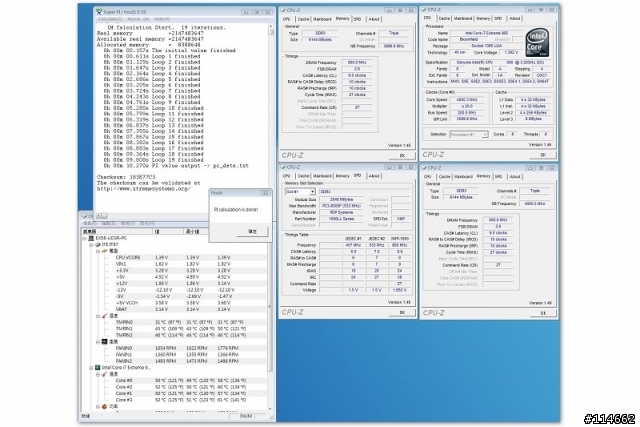Select the +12V voltage row
The width and height of the screenshot is (640, 427).
[x=175, y=283]
